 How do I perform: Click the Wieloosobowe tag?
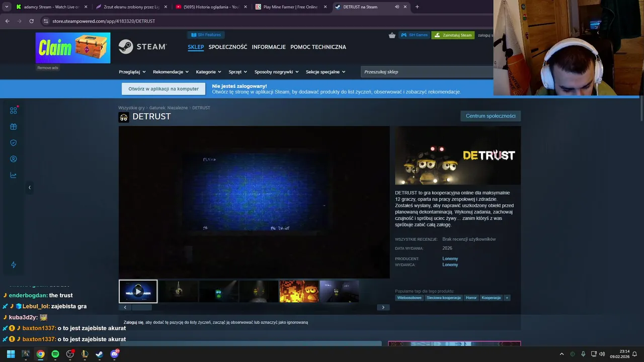(x=409, y=298)
